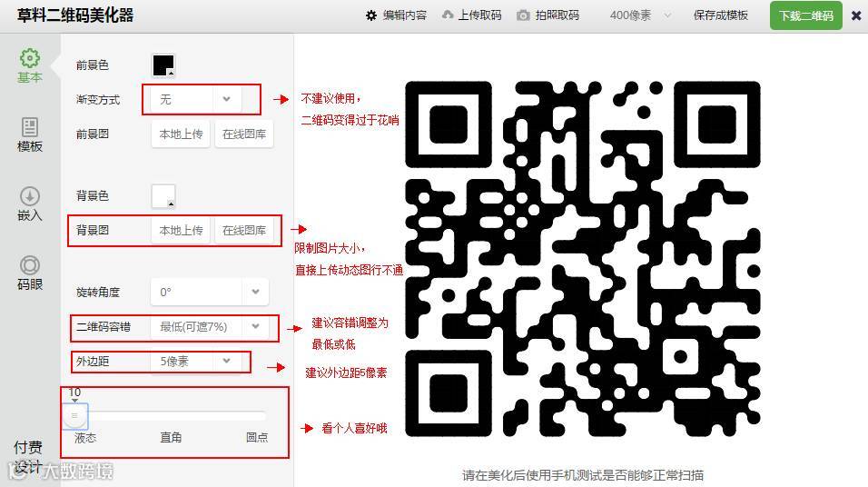The height and width of the screenshot is (487, 868).
Task: Click the 旋转角度 label
Action: pyautogui.click(x=98, y=293)
